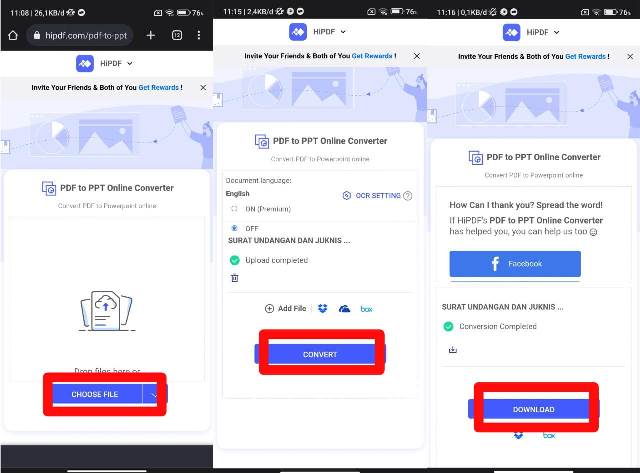Click PDF to PPT converter icon, right screenshot

point(476,158)
